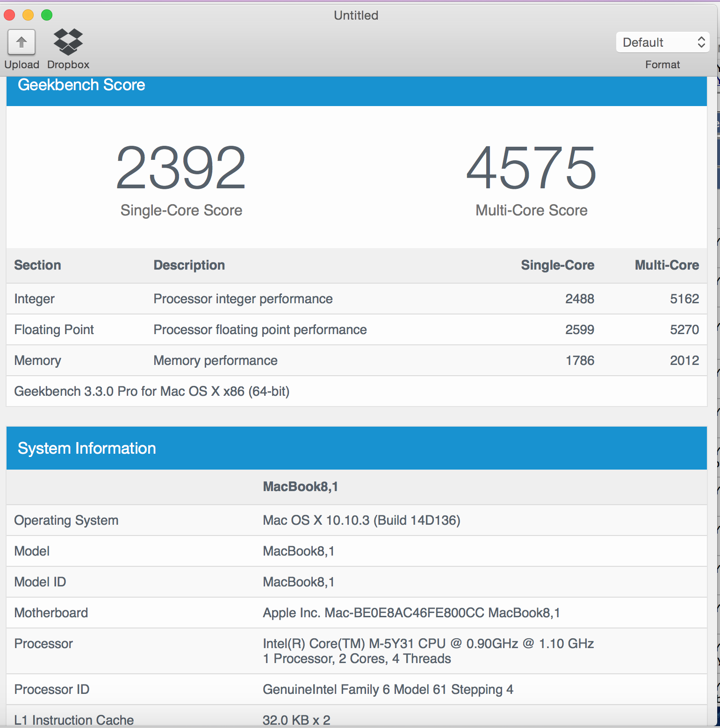Click the Geekbench Score header
The image size is (720, 728).
81,85
